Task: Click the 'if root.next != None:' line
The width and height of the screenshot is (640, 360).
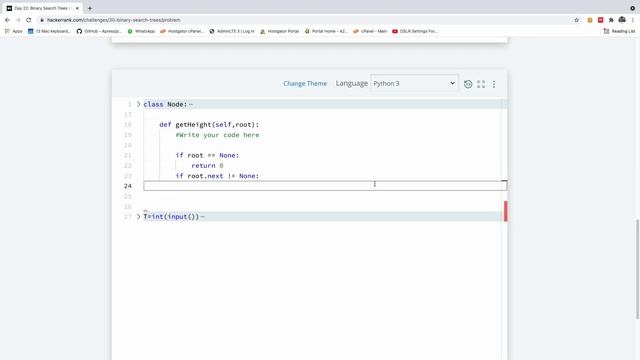Action: (x=217, y=176)
